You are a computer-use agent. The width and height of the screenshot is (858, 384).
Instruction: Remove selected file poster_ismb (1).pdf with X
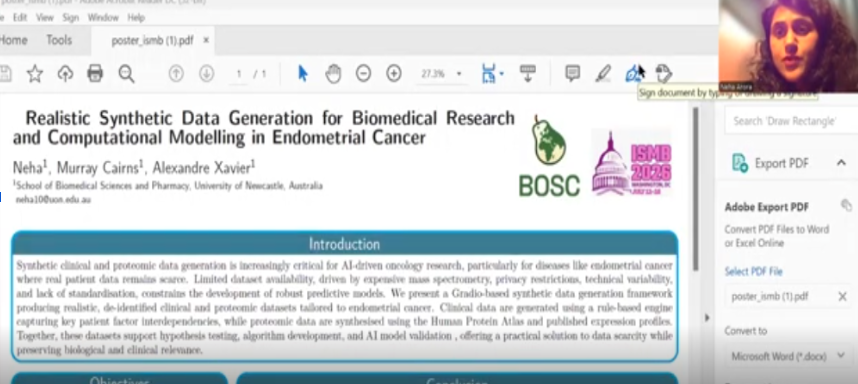[x=842, y=296]
